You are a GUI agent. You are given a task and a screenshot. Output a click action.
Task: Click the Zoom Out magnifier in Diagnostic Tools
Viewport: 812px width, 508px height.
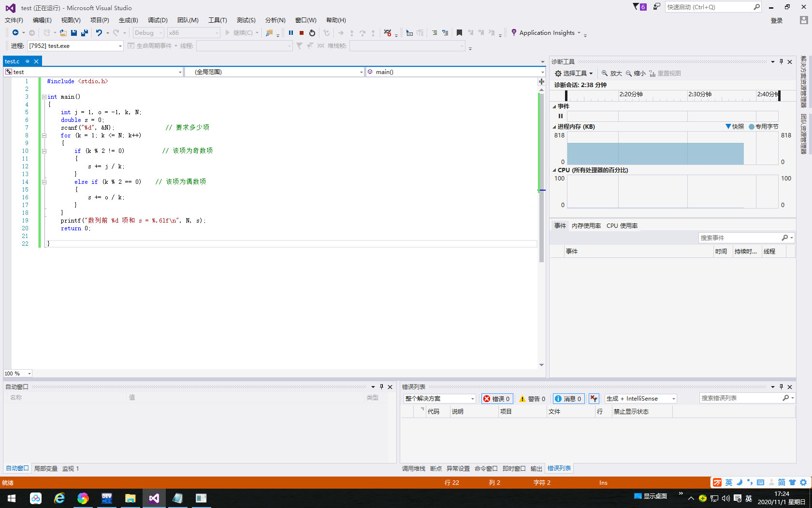pos(629,73)
